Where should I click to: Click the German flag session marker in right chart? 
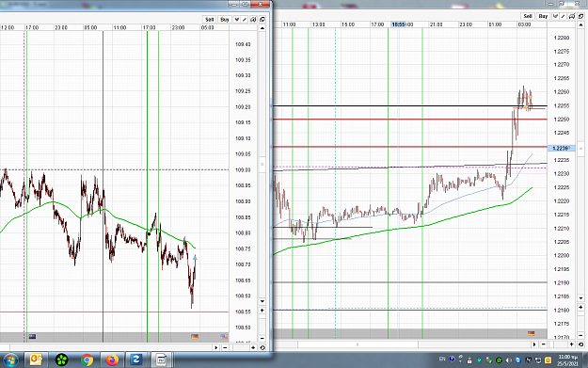pyautogui.click(x=531, y=333)
